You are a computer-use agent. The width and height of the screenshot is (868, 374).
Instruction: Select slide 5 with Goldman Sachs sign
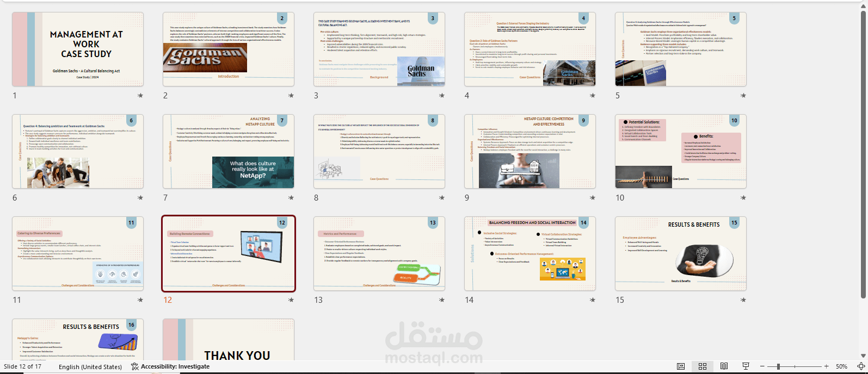coord(681,49)
